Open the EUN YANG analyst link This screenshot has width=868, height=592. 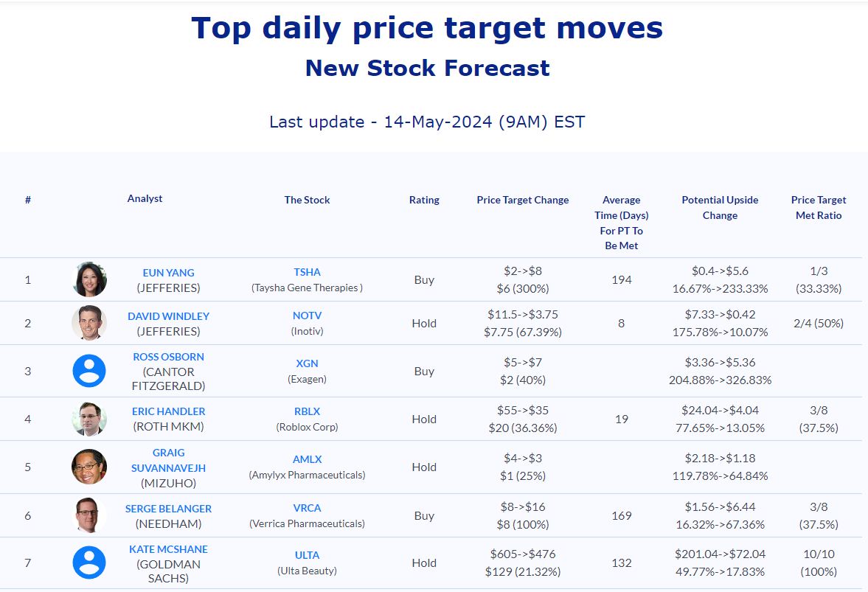click(168, 273)
